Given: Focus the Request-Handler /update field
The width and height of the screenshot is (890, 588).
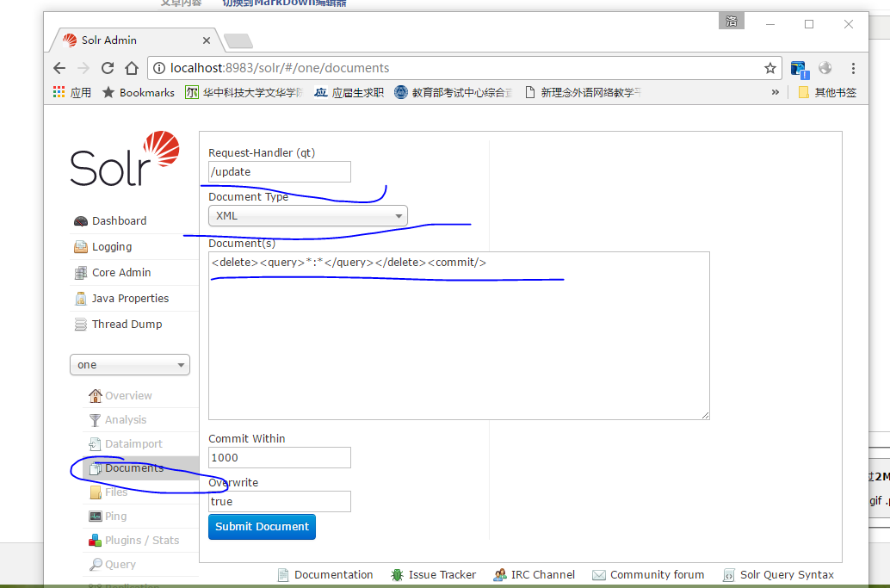Looking at the screenshot, I should 279,172.
